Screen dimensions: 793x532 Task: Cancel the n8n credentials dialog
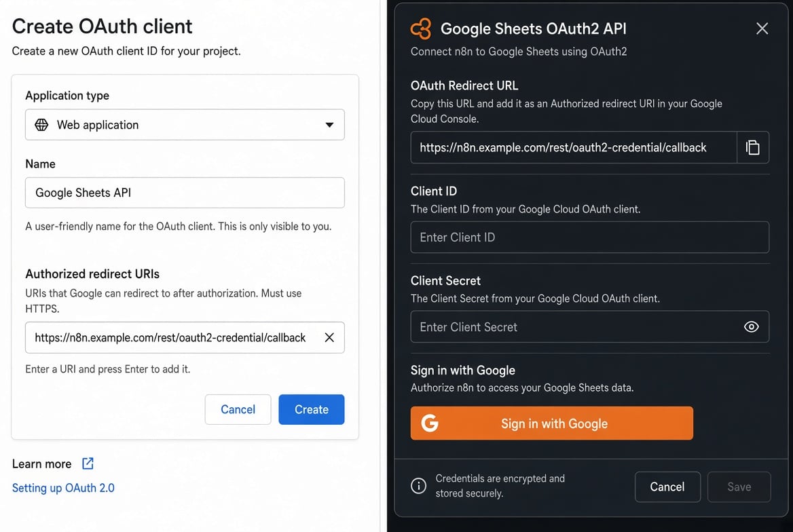(x=667, y=487)
